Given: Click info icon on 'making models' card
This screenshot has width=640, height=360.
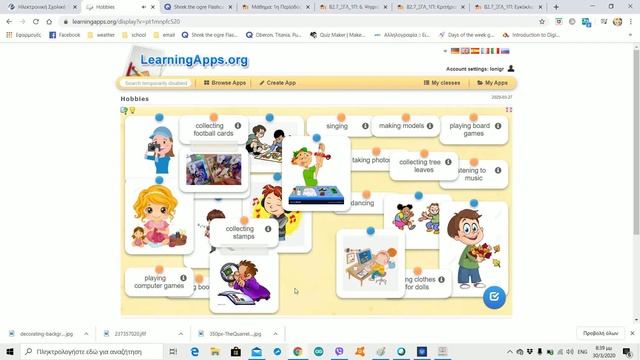Looking at the screenshot, I should tap(430, 126).
